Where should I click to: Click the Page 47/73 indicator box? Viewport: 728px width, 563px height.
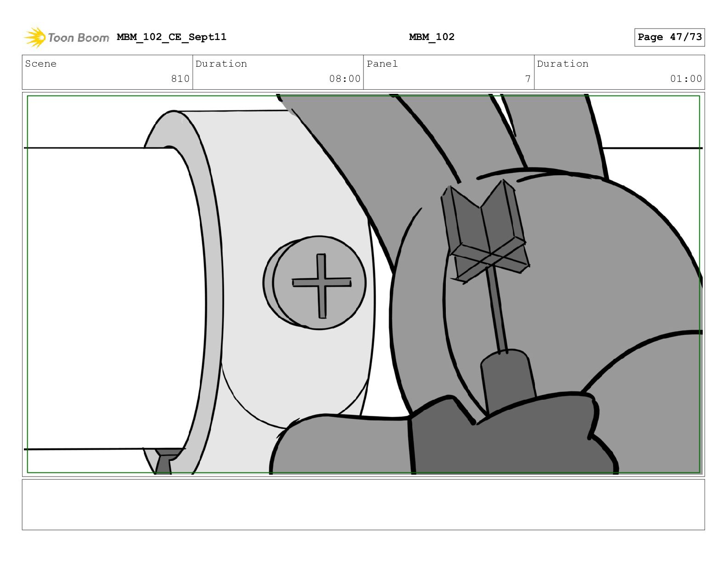tap(669, 37)
